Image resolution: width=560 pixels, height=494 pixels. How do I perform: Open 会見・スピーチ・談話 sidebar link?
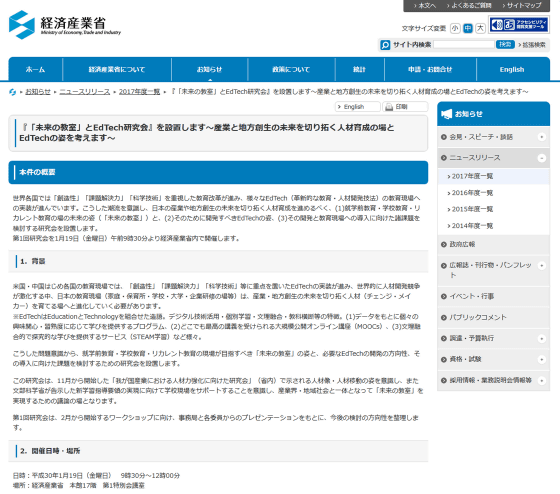481,137
